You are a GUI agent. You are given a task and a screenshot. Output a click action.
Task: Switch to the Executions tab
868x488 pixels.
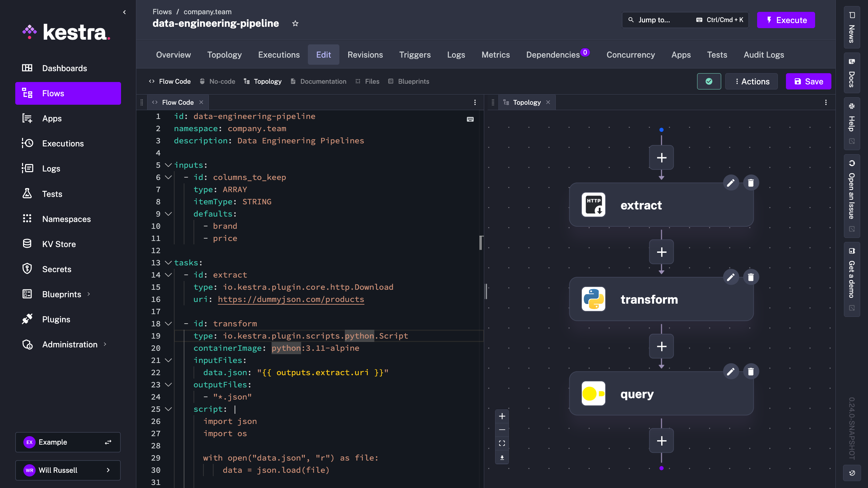point(279,55)
